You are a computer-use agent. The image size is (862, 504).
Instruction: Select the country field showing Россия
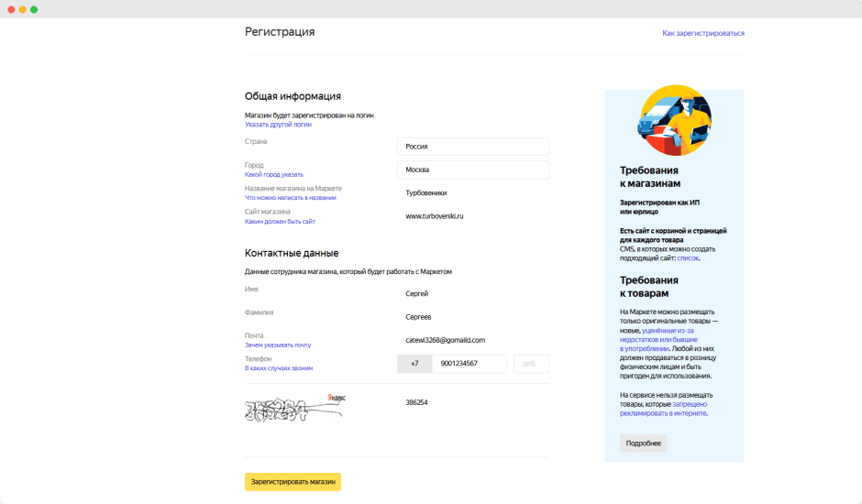click(473, 147)
